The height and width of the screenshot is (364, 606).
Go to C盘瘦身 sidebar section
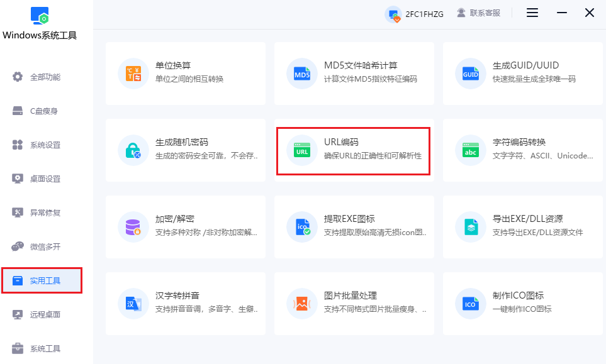point(43,111)
